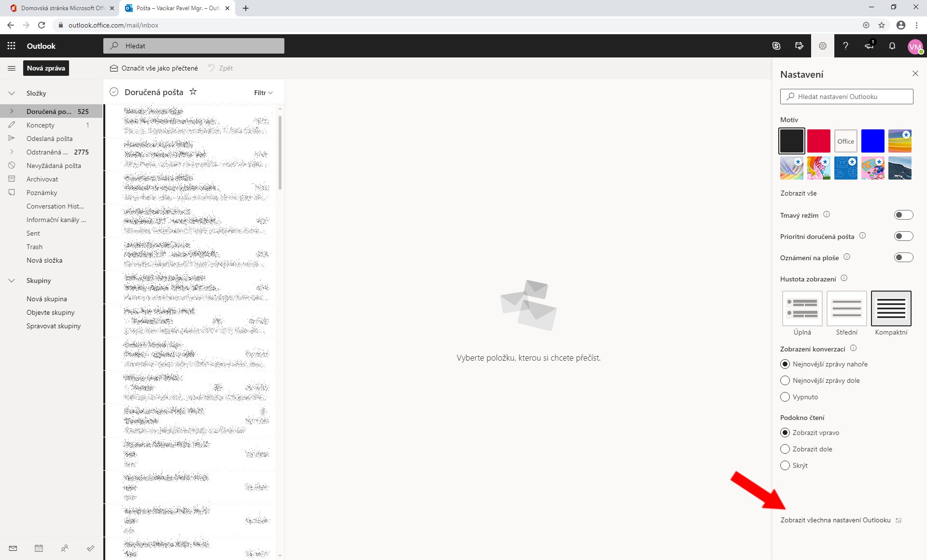Open Nevyžádaná pošta folder
Screen dimensions: 927x560
51,166
